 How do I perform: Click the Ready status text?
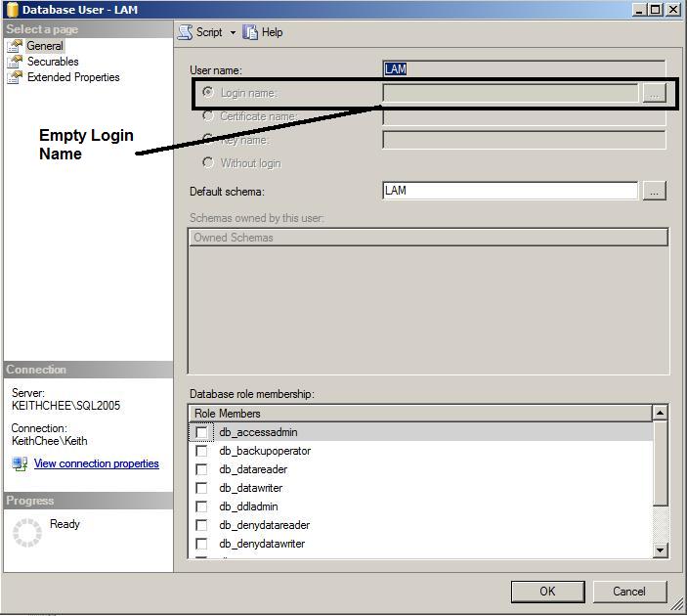[x=64, y=524]
